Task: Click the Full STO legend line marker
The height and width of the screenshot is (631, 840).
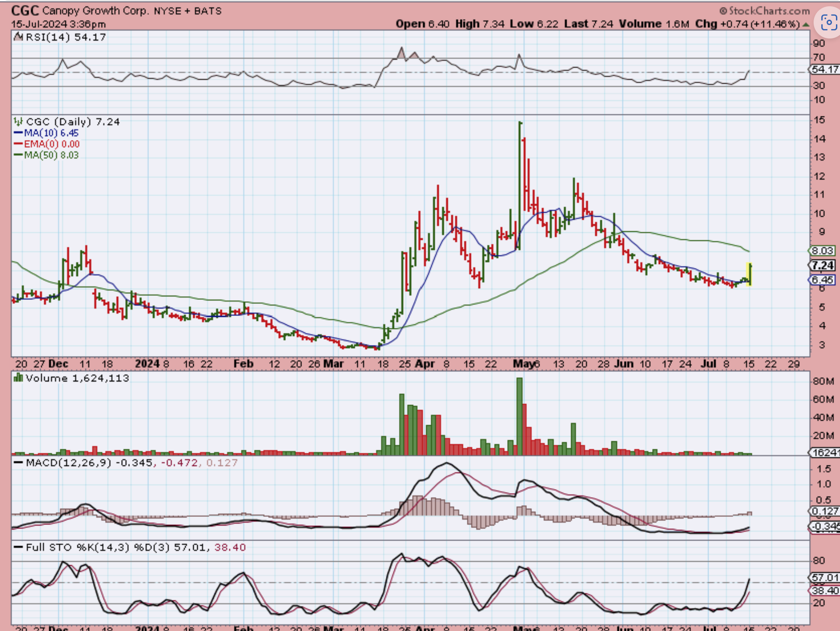Action: (x=18, y=547)
